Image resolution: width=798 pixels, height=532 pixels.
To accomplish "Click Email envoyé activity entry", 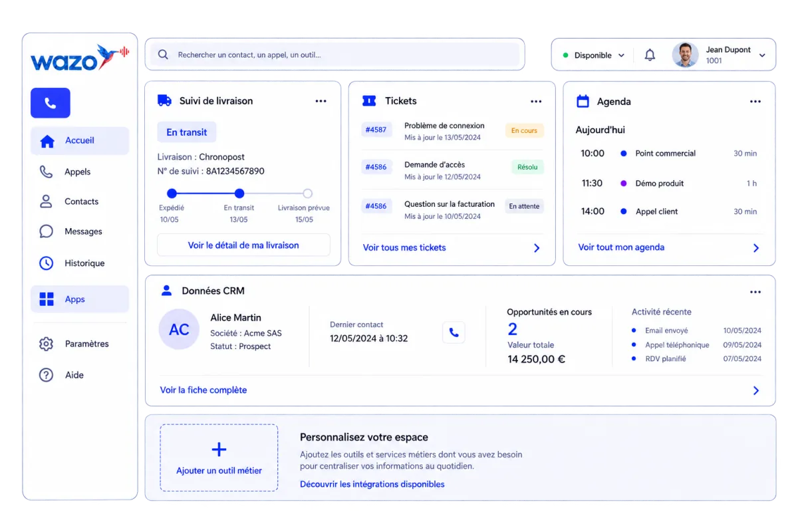I will click(x=696, y=331).
